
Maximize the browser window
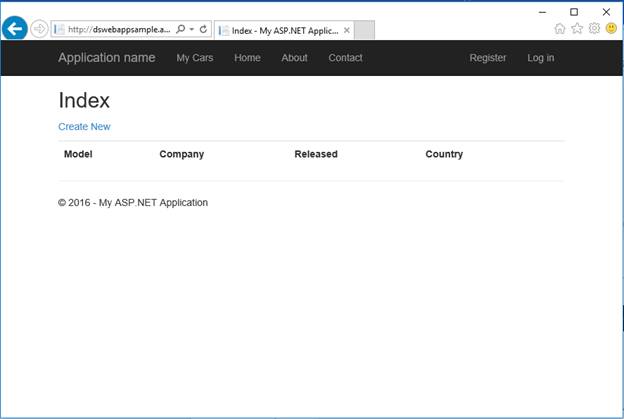point(574,12)
